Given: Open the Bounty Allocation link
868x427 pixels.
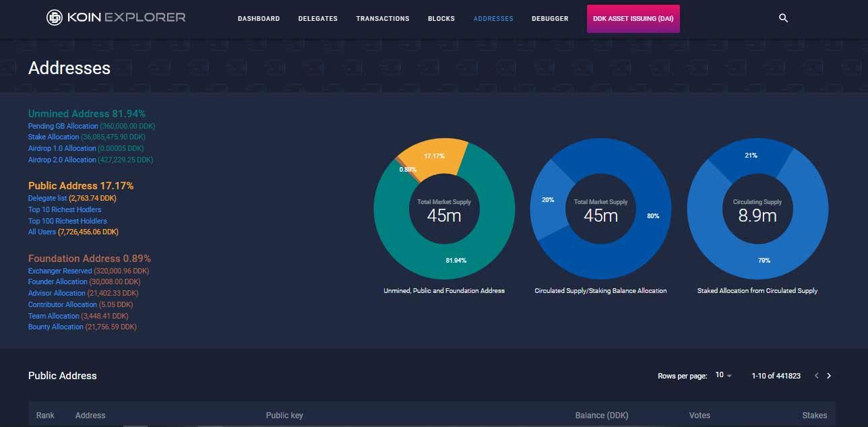Looking at the screenshot, I should point(56,327).
